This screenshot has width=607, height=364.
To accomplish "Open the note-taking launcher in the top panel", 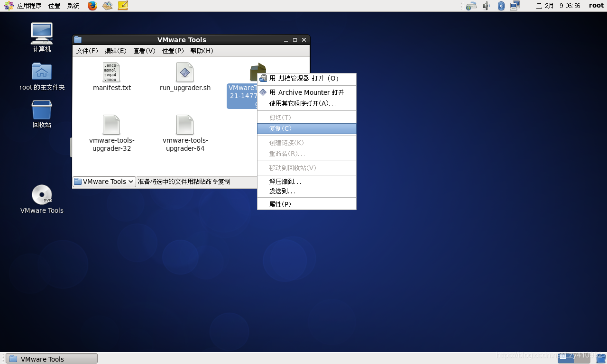I will tap(123, 6).
